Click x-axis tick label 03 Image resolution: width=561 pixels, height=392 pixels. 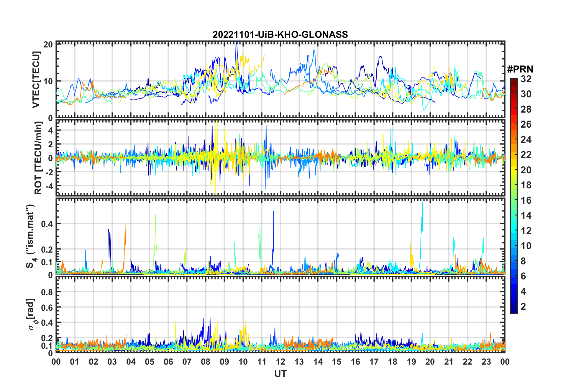click(x=112, y=362)
